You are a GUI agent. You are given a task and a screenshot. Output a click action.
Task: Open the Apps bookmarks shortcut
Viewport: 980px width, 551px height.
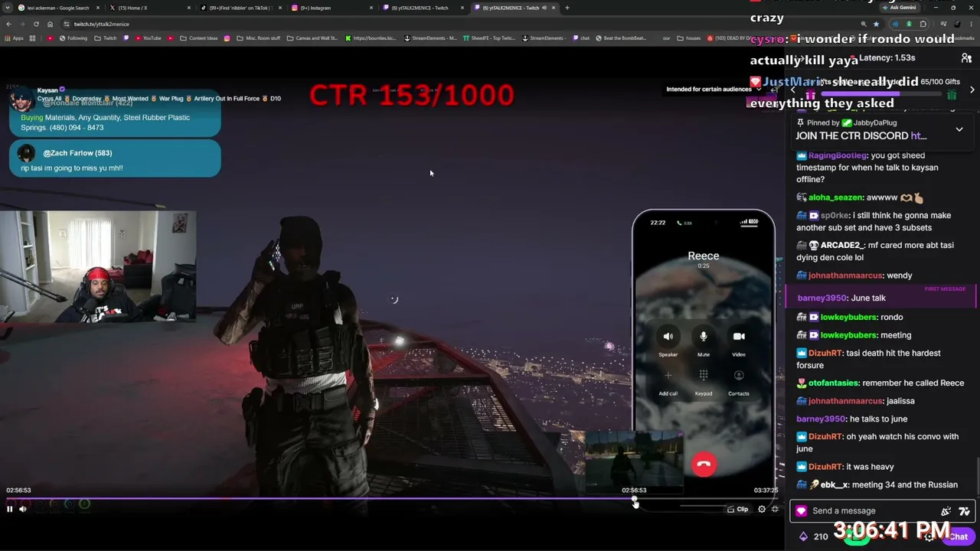point(15,38)
